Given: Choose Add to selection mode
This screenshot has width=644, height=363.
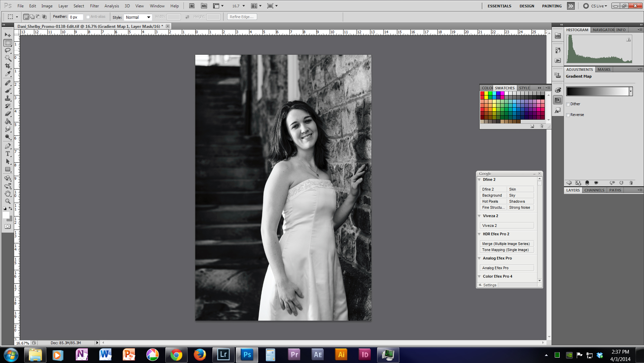Looking at the screenshot, I should pyautogui.click(x=32, y=16).
